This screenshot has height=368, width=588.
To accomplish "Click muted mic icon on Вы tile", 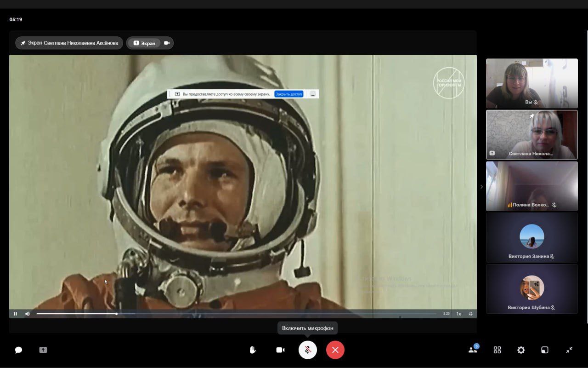I will [536, 102].
